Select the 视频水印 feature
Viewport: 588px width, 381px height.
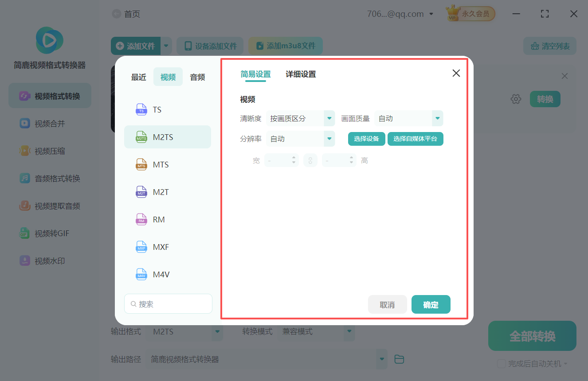click(x=50, y=260)
